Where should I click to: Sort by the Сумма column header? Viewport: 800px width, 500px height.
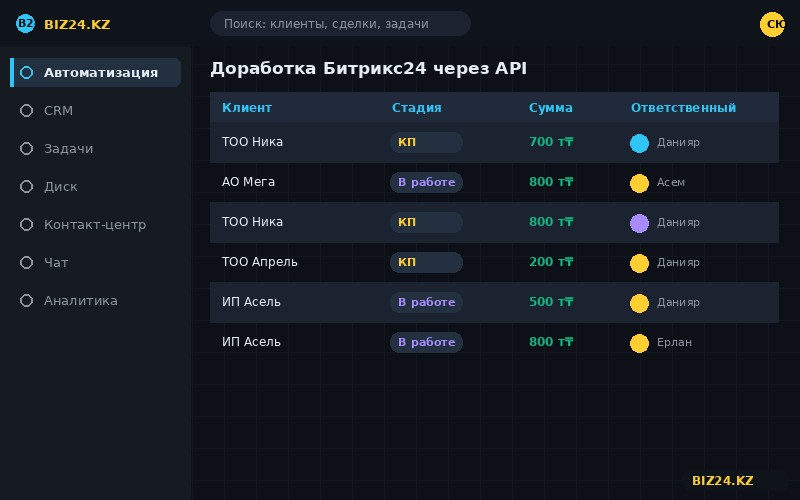point(551,108)
